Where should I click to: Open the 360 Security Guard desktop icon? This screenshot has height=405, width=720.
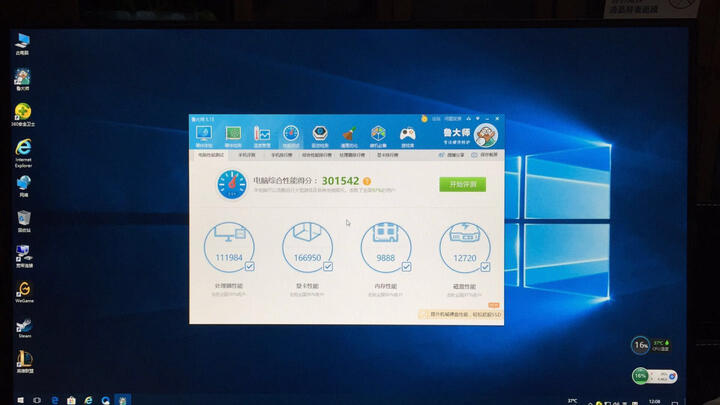pos(22,115)
